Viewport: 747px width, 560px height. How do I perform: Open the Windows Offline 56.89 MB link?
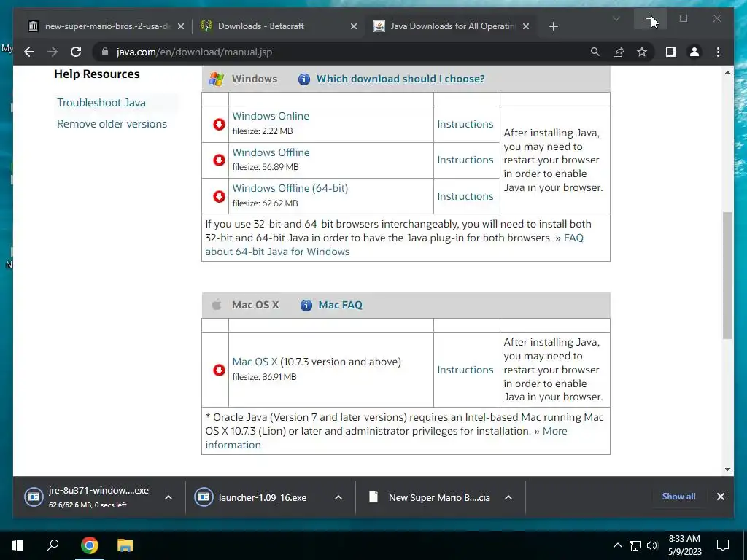coord(271,152)
